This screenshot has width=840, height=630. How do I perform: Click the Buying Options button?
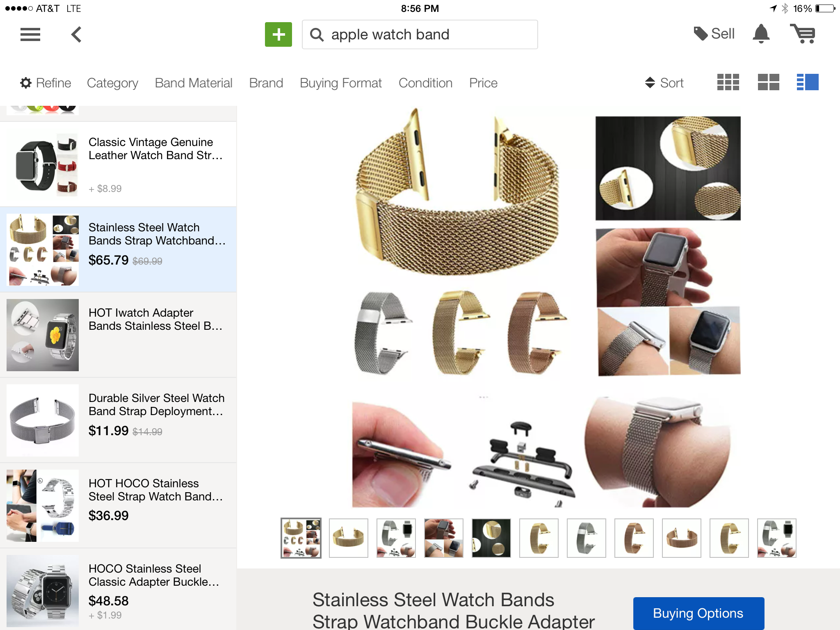coord(698,613)
